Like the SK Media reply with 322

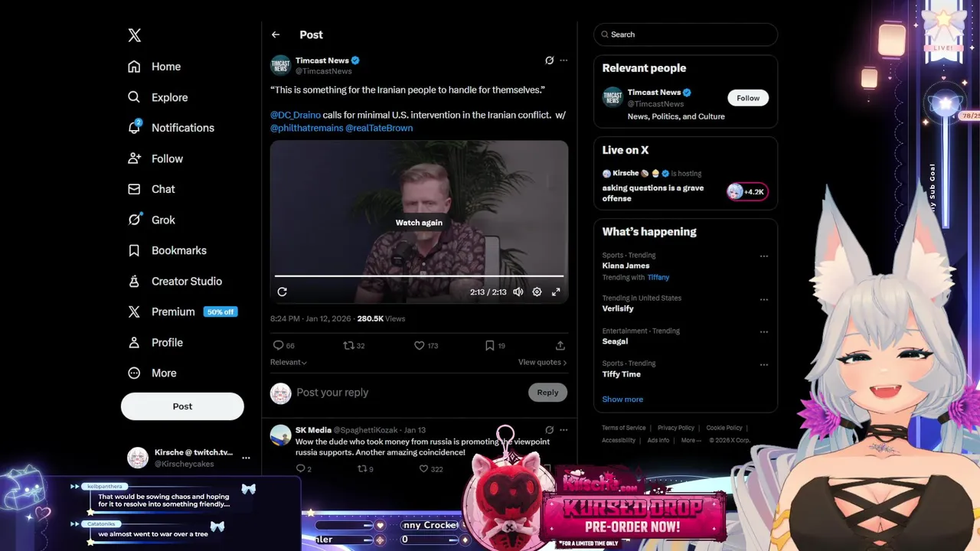pos(423,468)
